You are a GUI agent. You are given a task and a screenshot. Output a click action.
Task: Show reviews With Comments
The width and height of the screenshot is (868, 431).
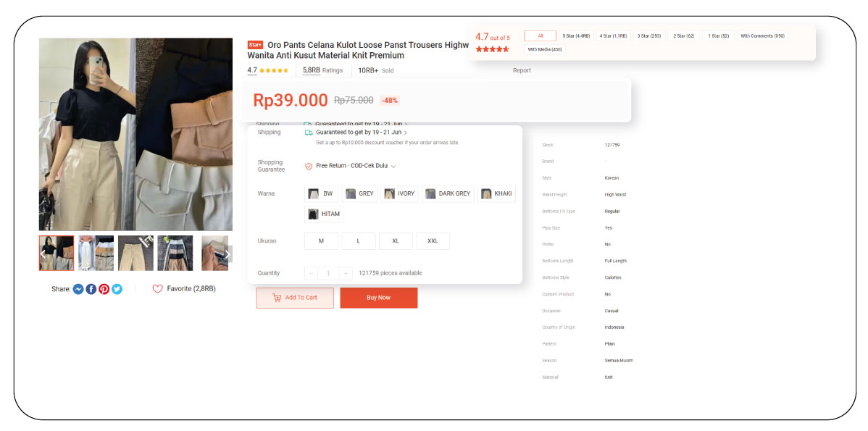coord(762,35)
